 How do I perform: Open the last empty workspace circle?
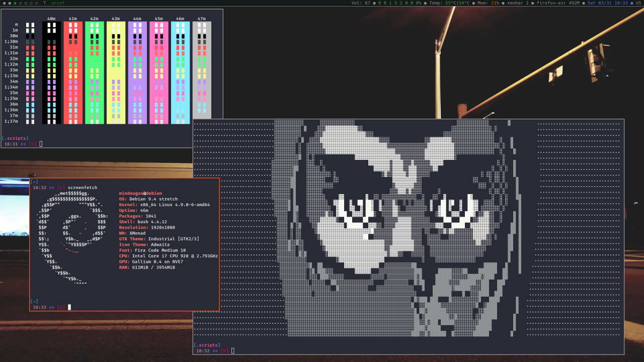37,3
